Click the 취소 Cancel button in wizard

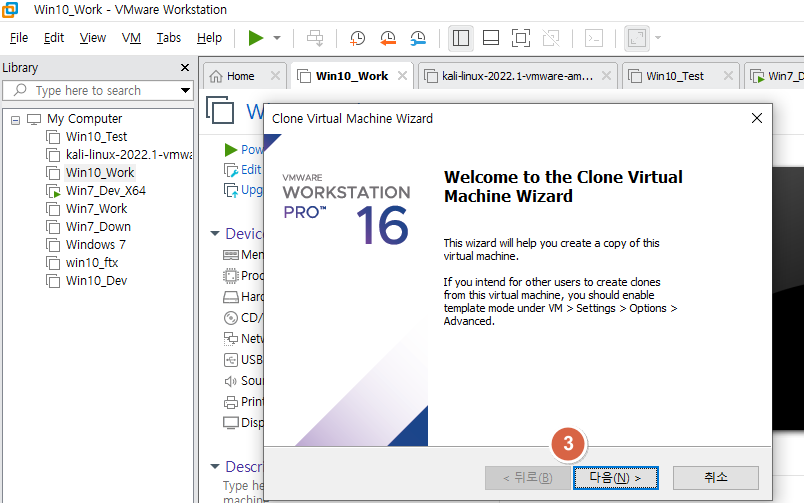(x=715, y=478)
